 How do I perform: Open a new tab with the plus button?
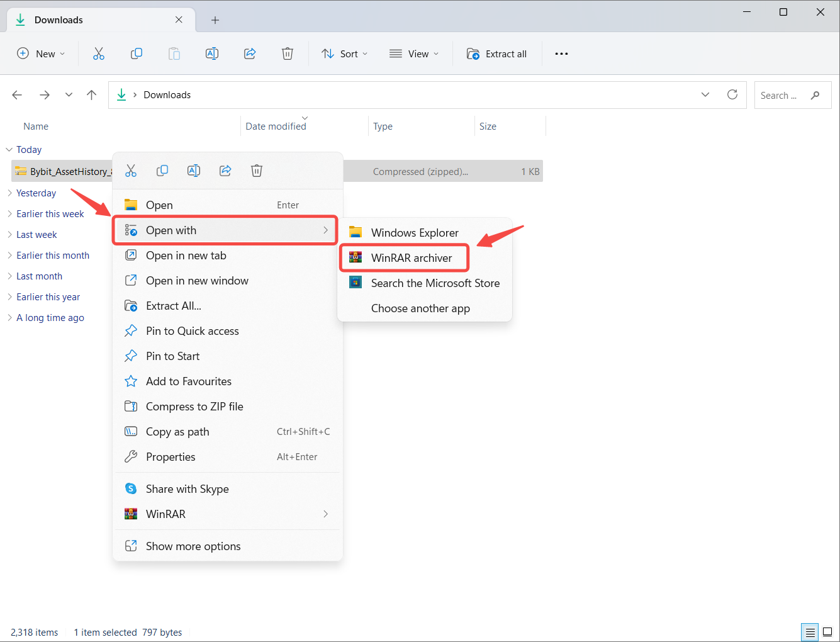click(215, 20)
